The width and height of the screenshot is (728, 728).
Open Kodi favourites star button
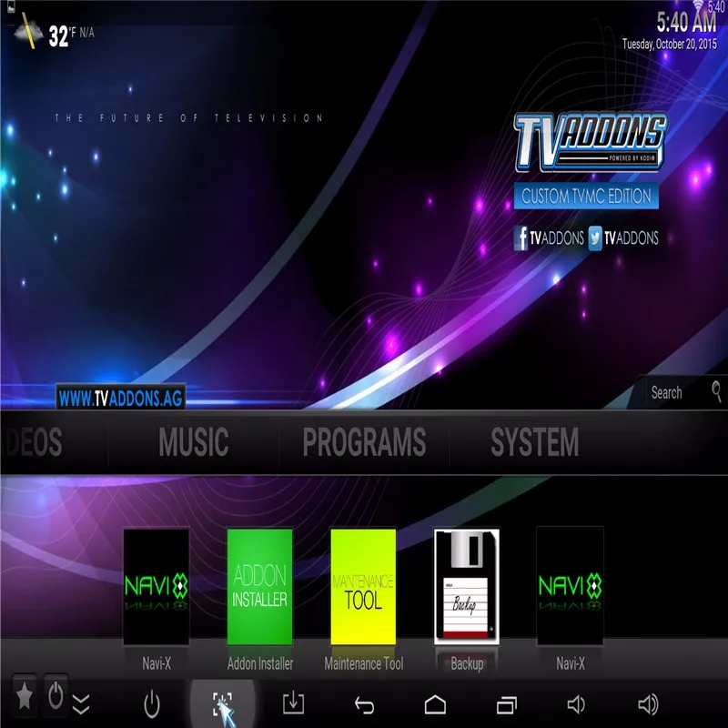click(25, 696)
